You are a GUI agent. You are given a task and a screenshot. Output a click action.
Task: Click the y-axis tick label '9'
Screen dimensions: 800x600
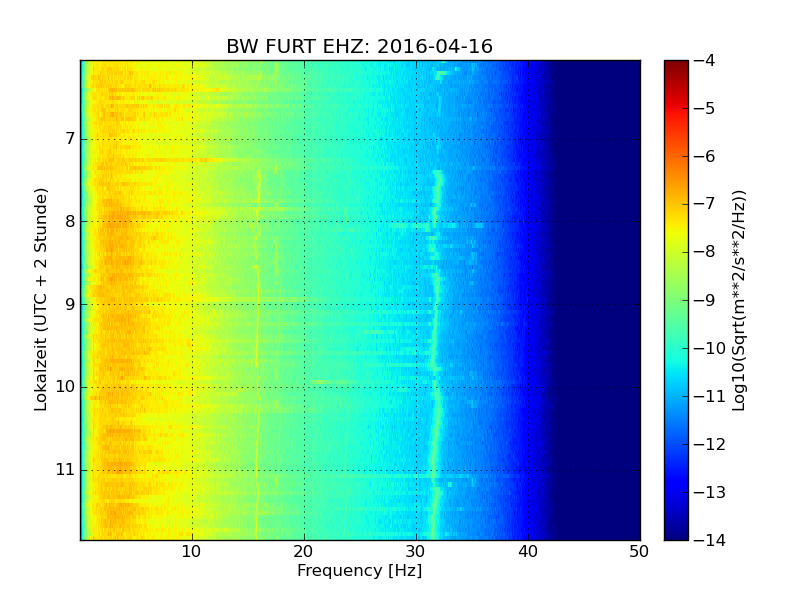coord(70,305)
